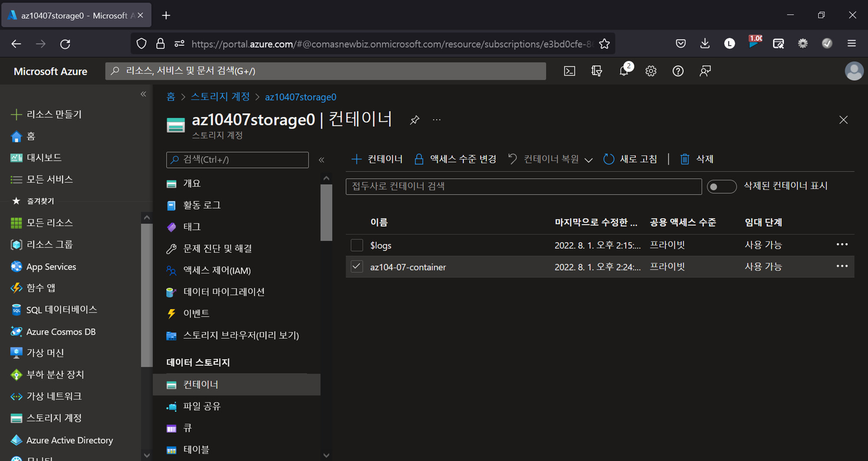This screenshot has width=868, height=461.
Task: Refresh the container list
Action: tap(630, 159)
